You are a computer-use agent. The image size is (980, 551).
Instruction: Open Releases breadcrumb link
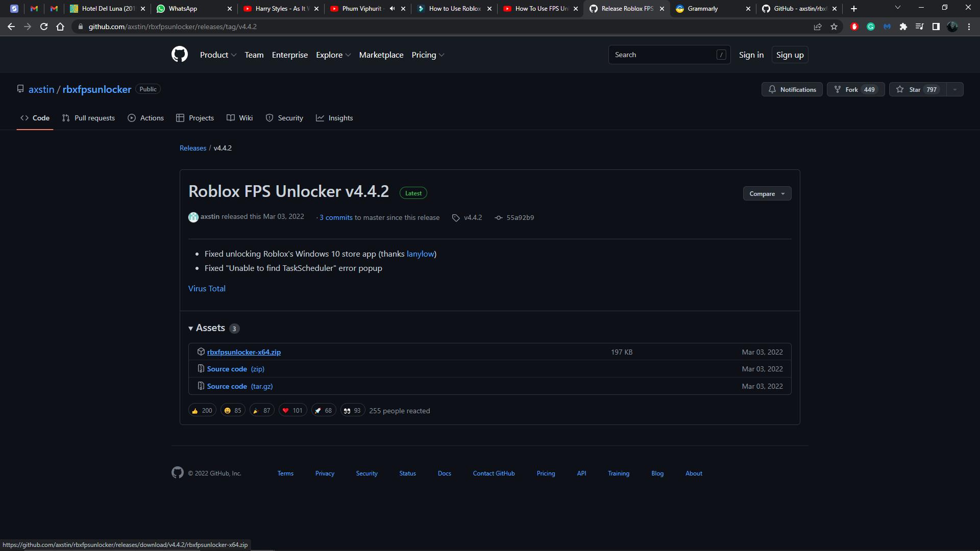point(193,148)
